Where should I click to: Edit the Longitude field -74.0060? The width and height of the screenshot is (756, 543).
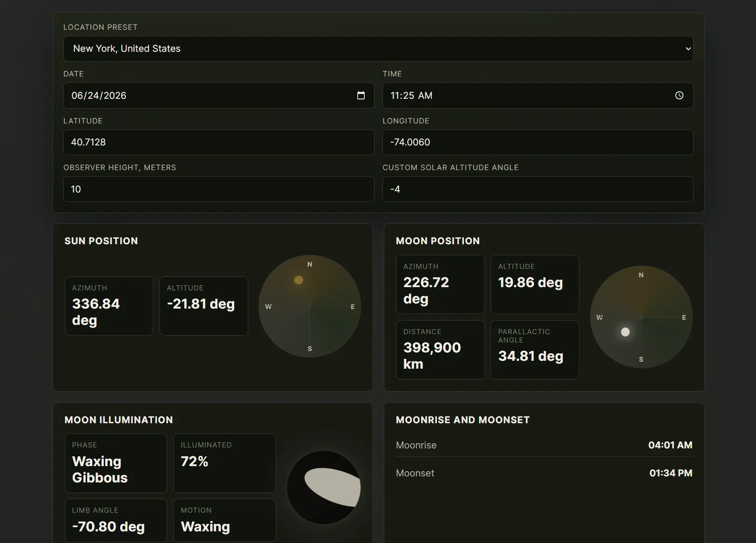click(x=538, y=142)
